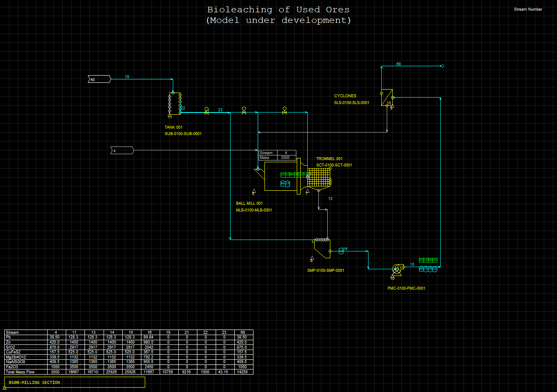Click the table cell showing 10759
This screenshot has width=557, height=392.
(168, 372)
